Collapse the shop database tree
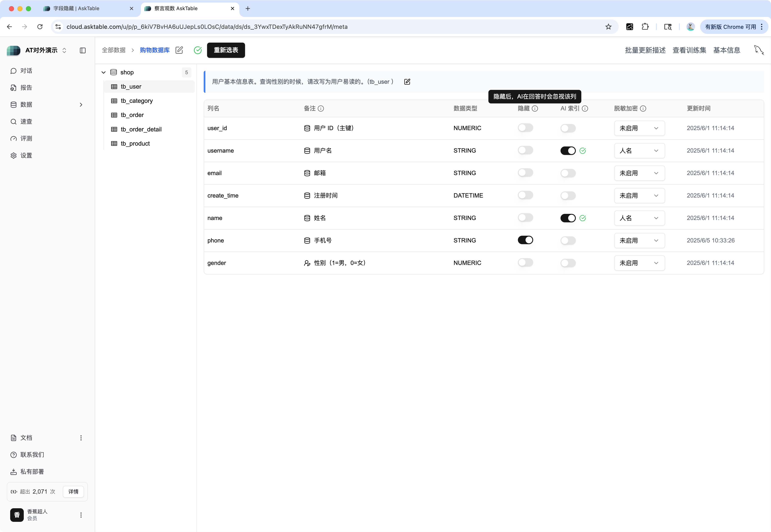Viewport: 771px width, 532px height. (103, 72)
